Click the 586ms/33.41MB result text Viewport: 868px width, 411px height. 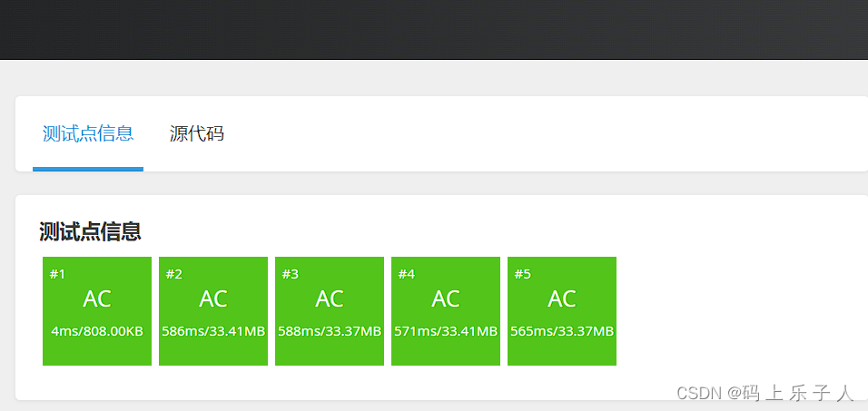coord(213,331)
